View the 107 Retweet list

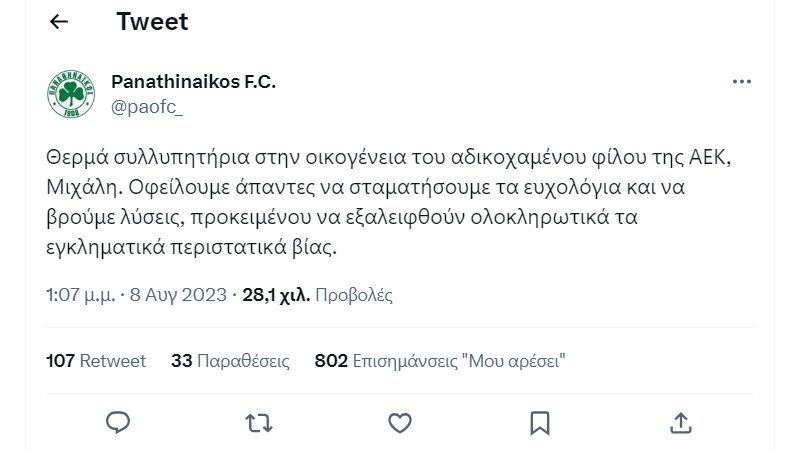[x=96, y=361]
